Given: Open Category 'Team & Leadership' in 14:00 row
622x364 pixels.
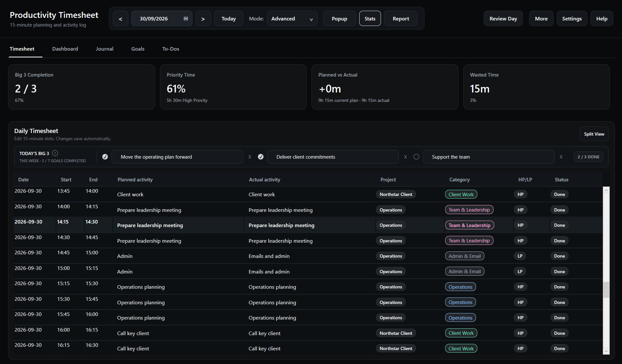Looking at the screenshot, I should pyautogui.click(x=469, y=210).
